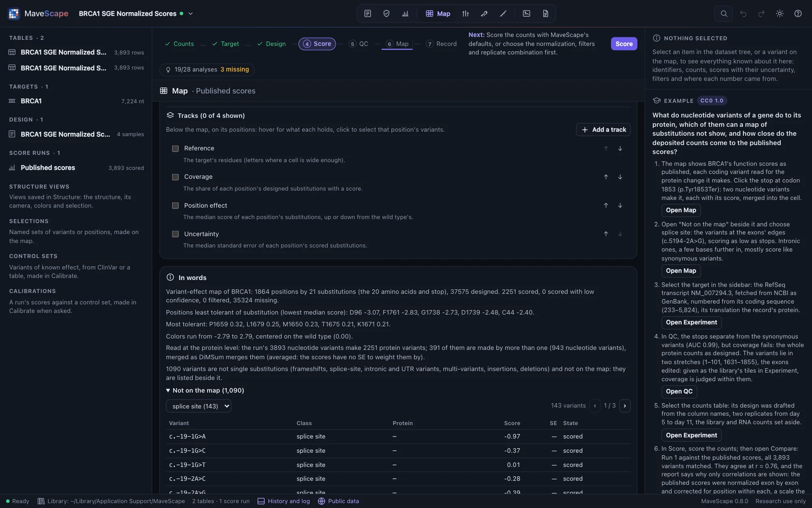Enable the Position effect track checkbox
The width and height of the screenshot is (812, 508).
[175, 206]
